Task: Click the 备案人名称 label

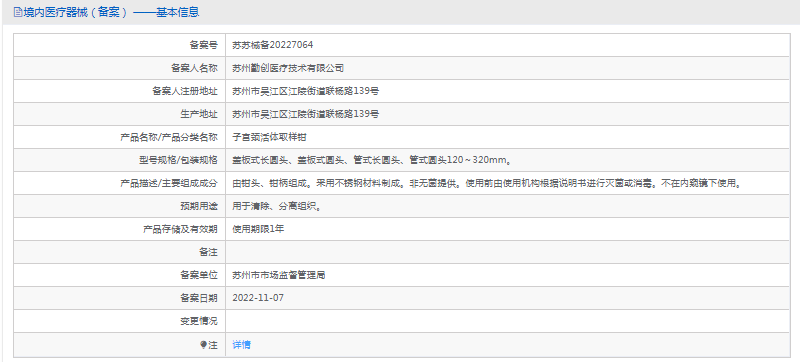Action: 194,68
